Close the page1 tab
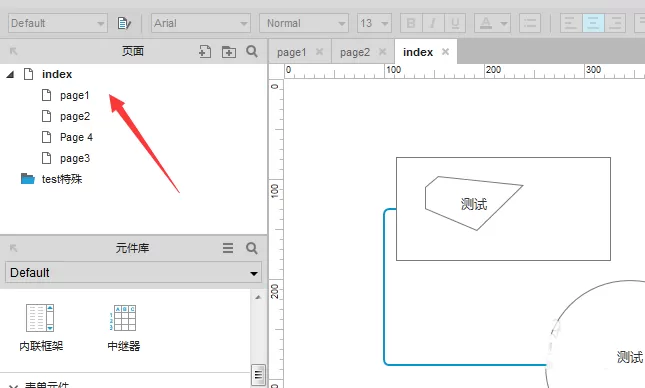 319,52
